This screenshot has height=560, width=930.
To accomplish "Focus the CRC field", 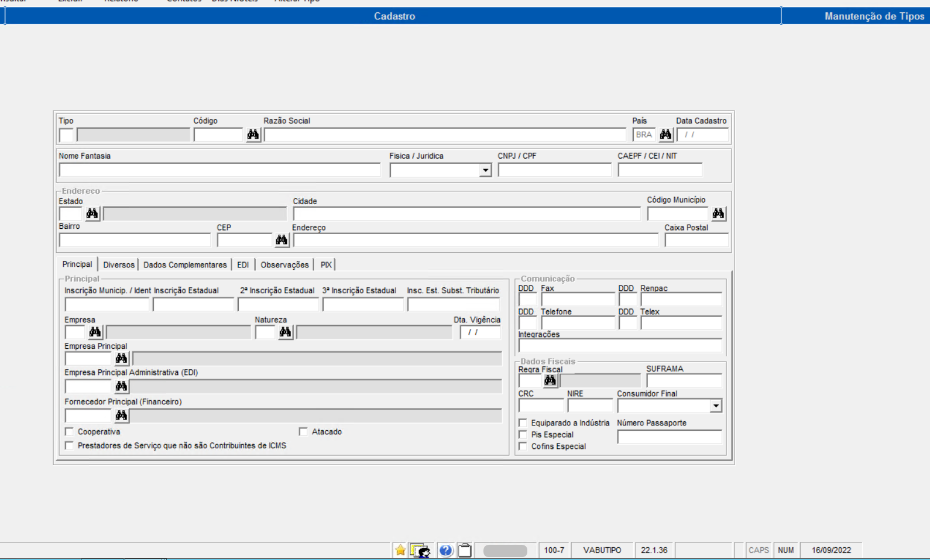I will click(x=541, y=406).
